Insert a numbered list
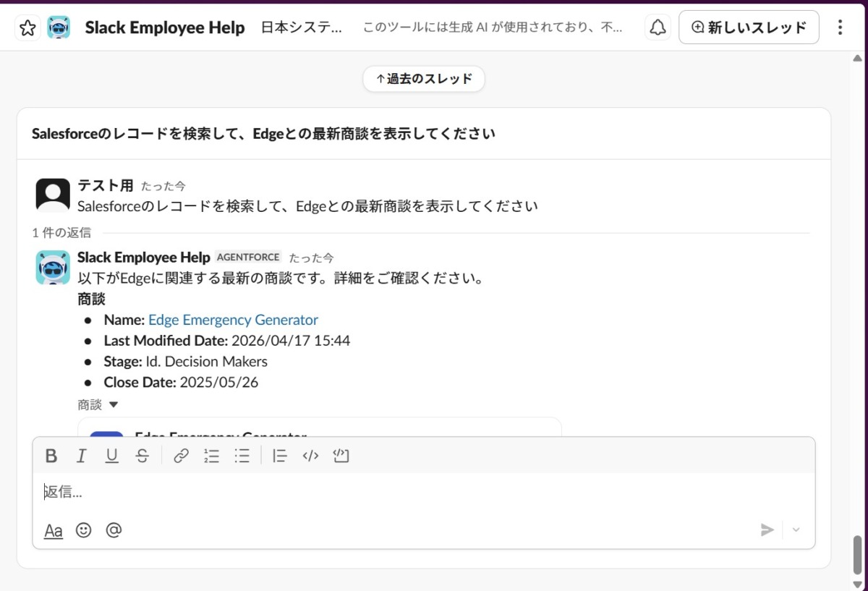The width and height of the screenshot is (868, 591). (211, 456)
